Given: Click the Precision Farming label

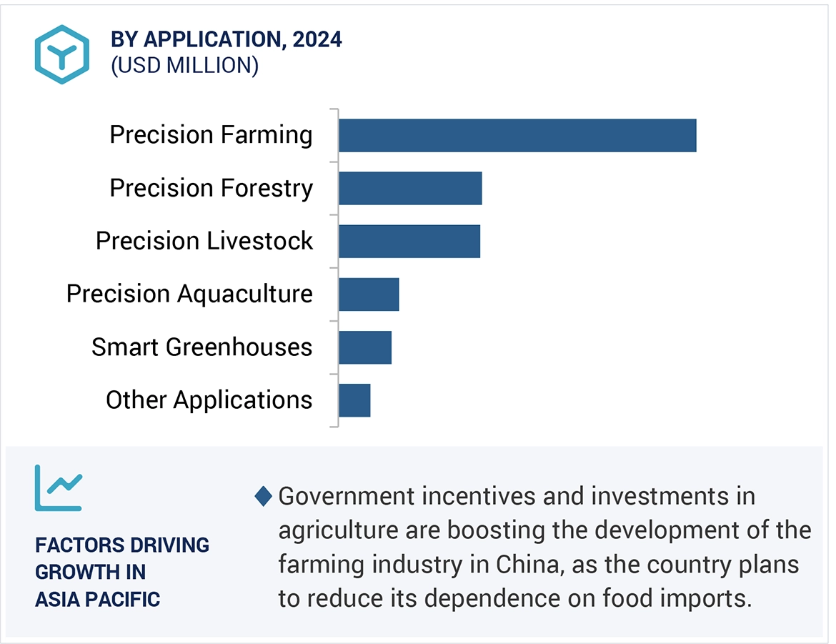Looking at the screenshot, I should tap(211, 135).
